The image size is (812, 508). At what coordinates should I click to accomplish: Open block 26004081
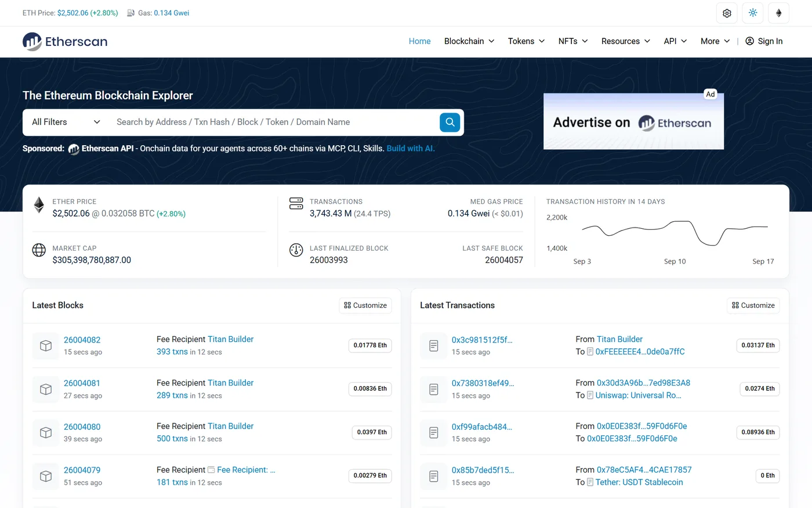pyautogui.click(x=82, y=383)
